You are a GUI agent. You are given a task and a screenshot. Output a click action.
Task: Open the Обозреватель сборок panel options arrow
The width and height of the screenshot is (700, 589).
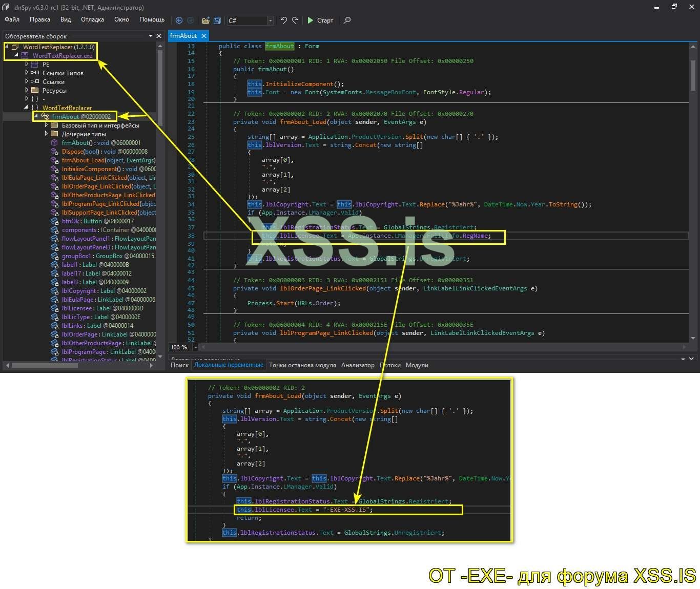[151, 36]
